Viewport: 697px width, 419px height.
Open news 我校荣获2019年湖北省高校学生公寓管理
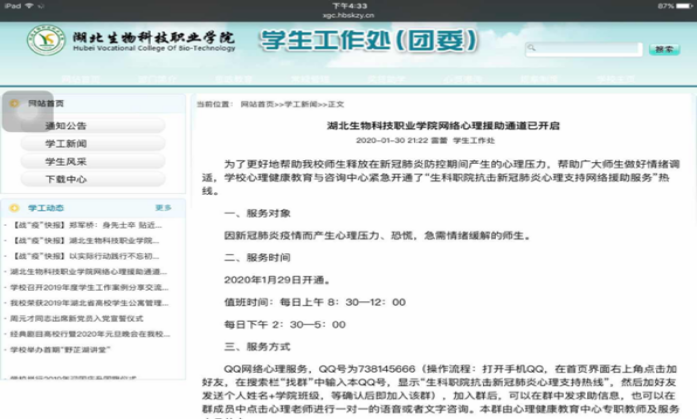pyautogui.click(x=89, y=303)
